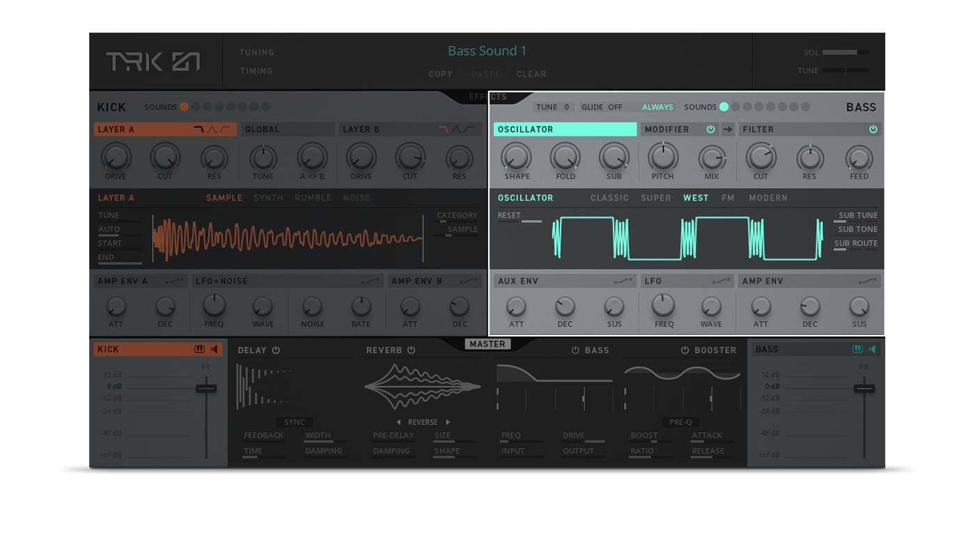Viewport: 975px width, 560px height.
Task: Select the SAMPLE layer mode tab
Action: [224, 198]
